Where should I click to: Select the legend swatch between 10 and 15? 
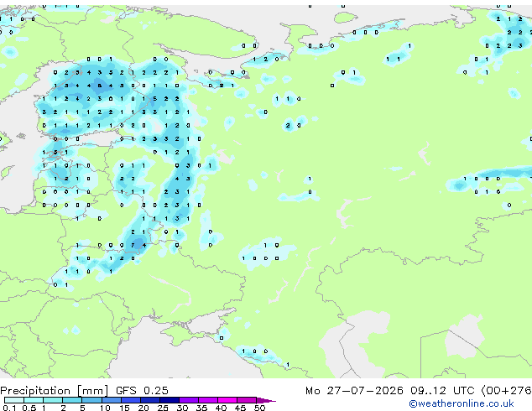coord(112,400)
